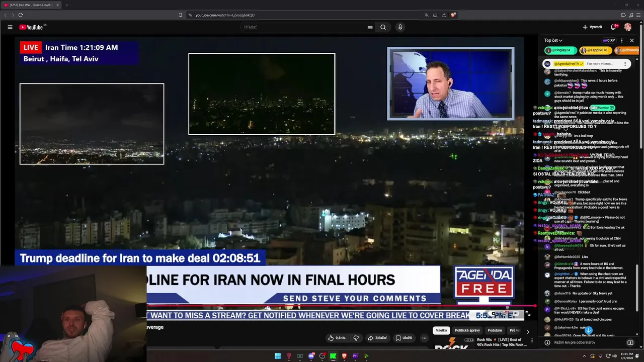Click the pinned @AgendaFreeTV message banner
Image resolution: width=644 pixels, height=362 pixels.
point(586,64)
